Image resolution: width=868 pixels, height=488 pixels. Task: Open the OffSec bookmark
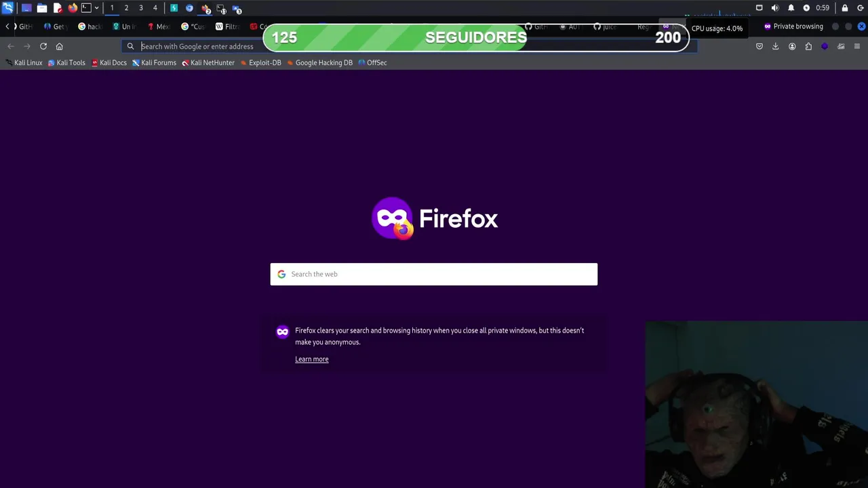pos(372,62)
